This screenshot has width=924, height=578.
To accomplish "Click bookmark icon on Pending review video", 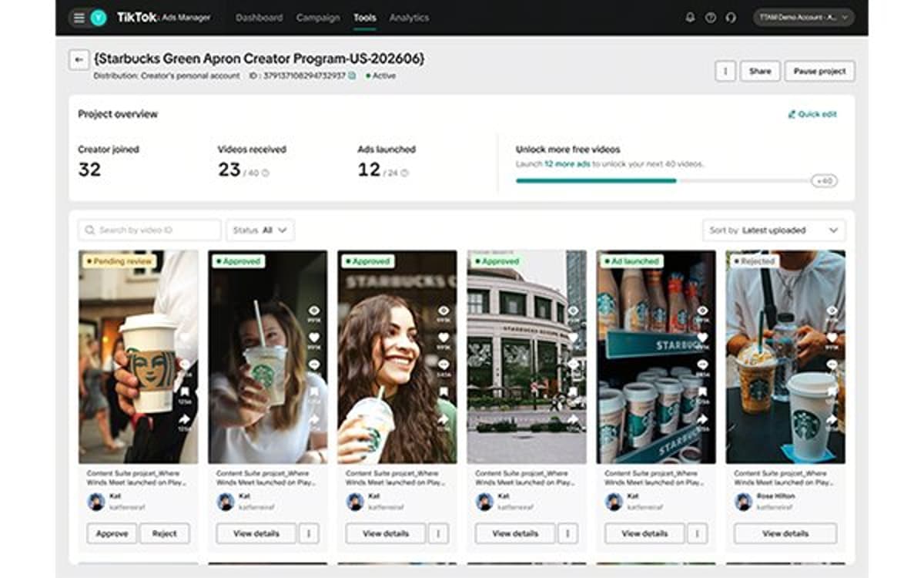I will point(185,392).
